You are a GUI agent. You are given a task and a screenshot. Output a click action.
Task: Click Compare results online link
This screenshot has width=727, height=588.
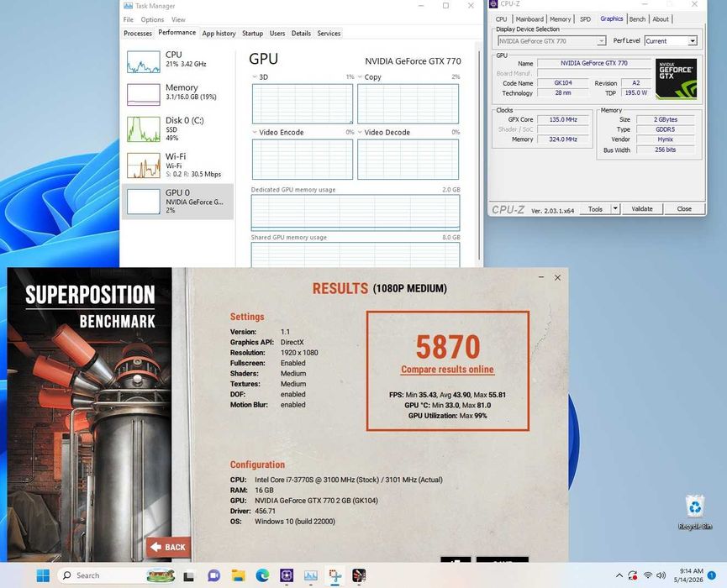[x=447, y=370]
